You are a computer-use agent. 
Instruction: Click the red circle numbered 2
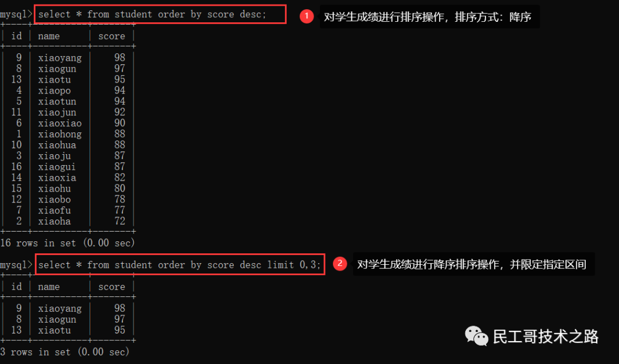click(x=340, y=264)
